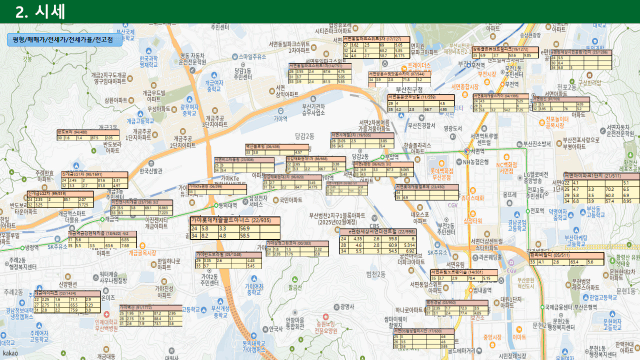Open the e편한세상서면더센트럴 price table
The width and height of the screenshot is (640, 360).
pyautogui.click(x=378, y=241)
